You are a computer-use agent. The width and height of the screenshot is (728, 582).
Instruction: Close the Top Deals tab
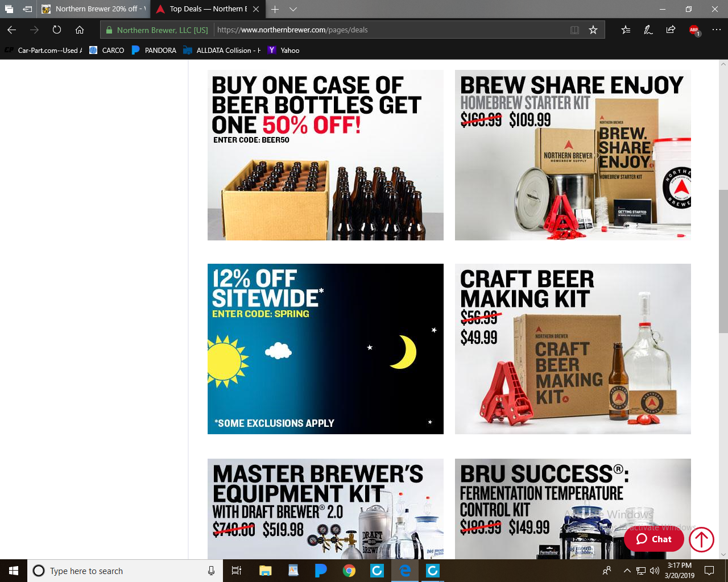[x=256, y=9]
